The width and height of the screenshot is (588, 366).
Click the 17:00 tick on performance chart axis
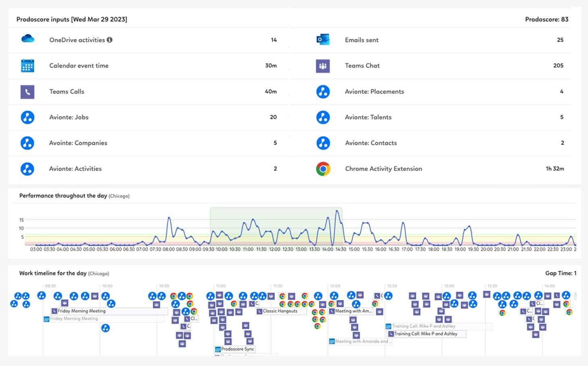(407, 249)
